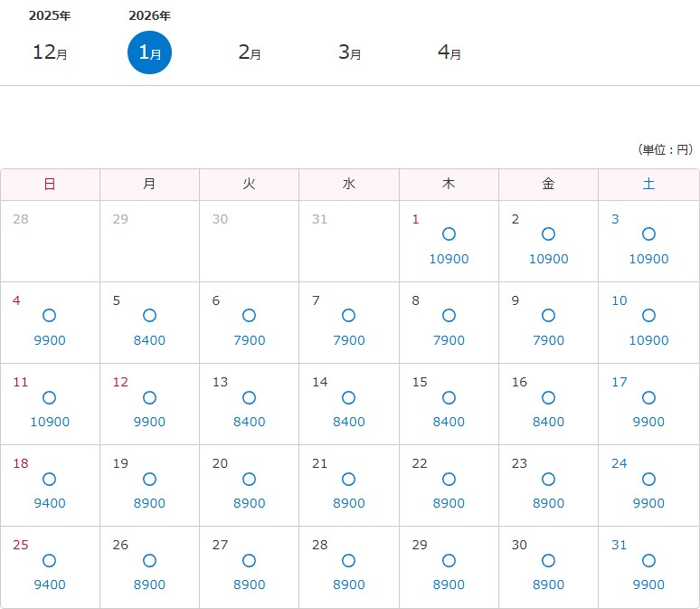Screen dimensions: 700x609
Task: Click the availability circle on January 25
Action: click(50, 560)
